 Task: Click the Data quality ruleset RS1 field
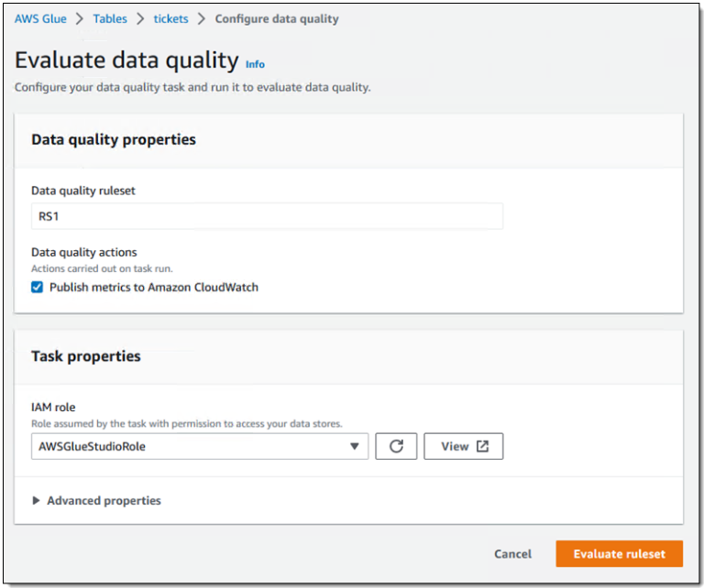pos(266,216)
